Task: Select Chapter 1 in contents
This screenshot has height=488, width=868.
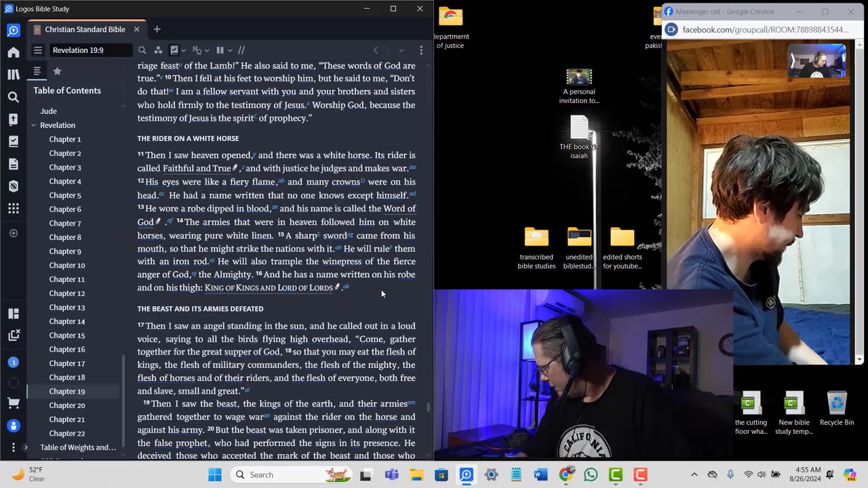Action: click(65, 139)
